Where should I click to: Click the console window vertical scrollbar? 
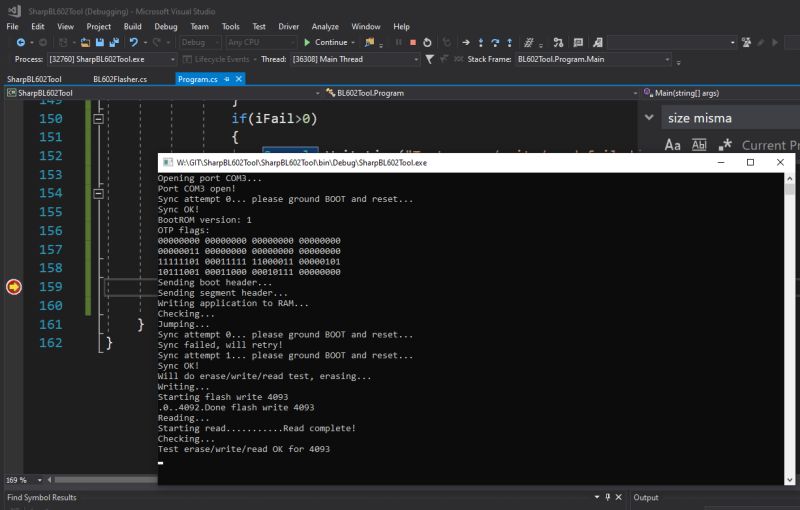[789, 329]
